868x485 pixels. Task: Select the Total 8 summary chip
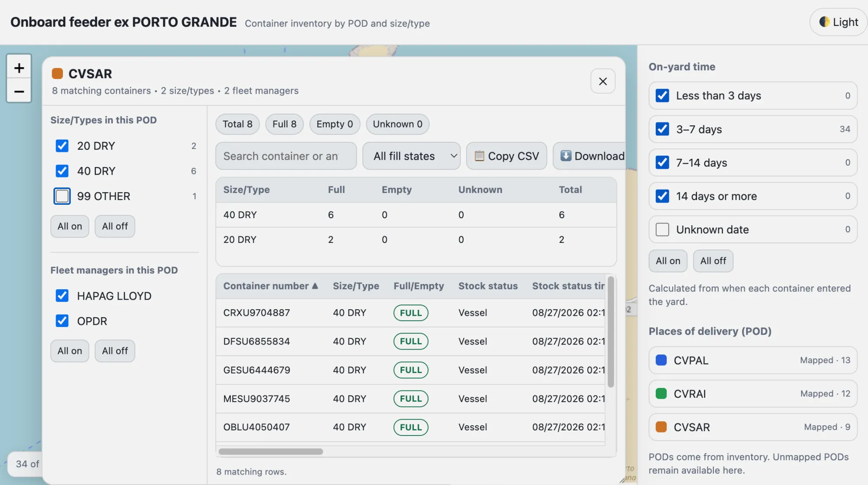[x=237, y=124]
